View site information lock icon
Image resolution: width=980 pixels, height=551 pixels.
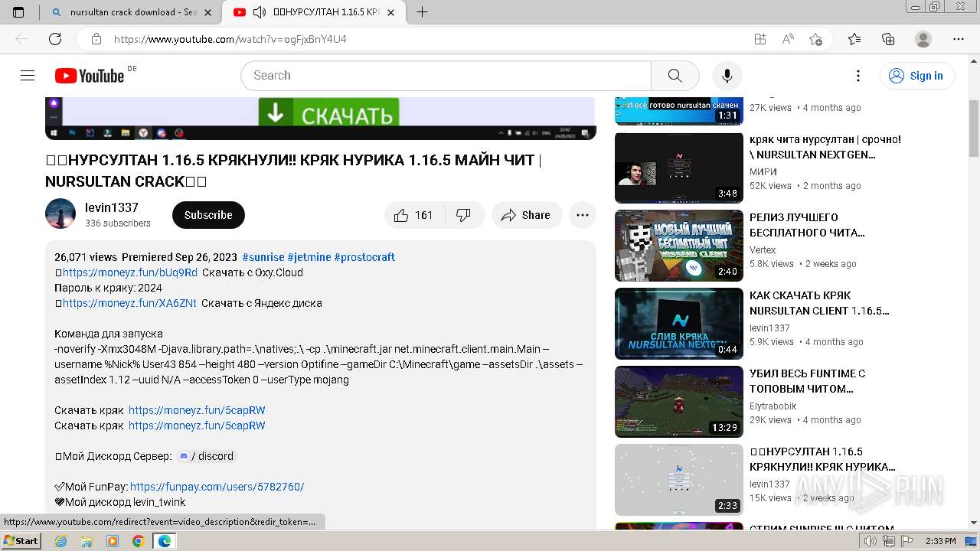(x=96, y=39)
